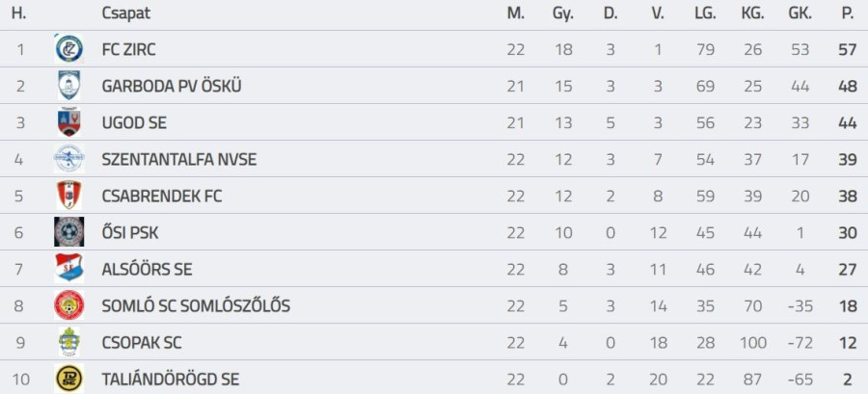
Task: Click the Alsóörs SE club crest
Action: point(68,269)
